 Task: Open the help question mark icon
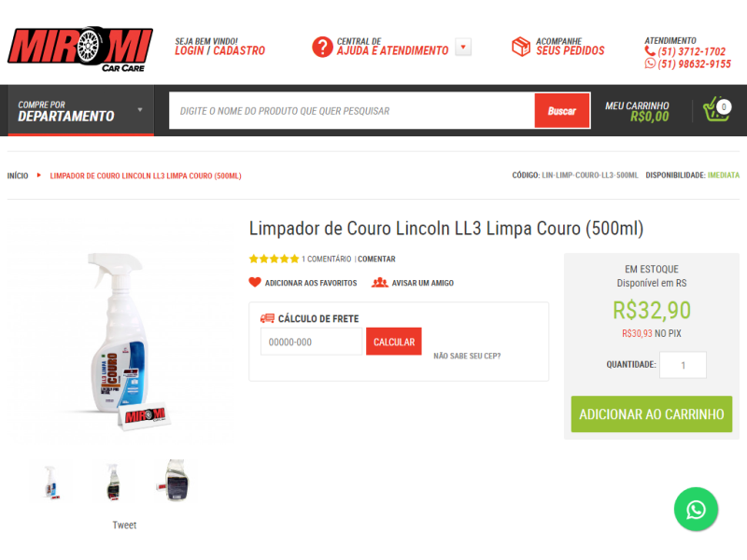[322, 48]
